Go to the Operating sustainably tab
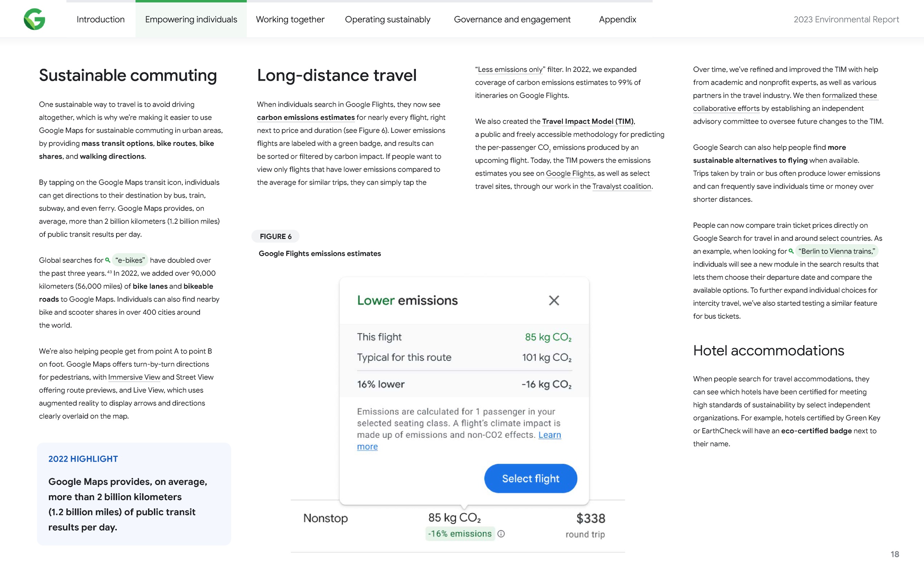The image size is (924, 577). [387, 19]
